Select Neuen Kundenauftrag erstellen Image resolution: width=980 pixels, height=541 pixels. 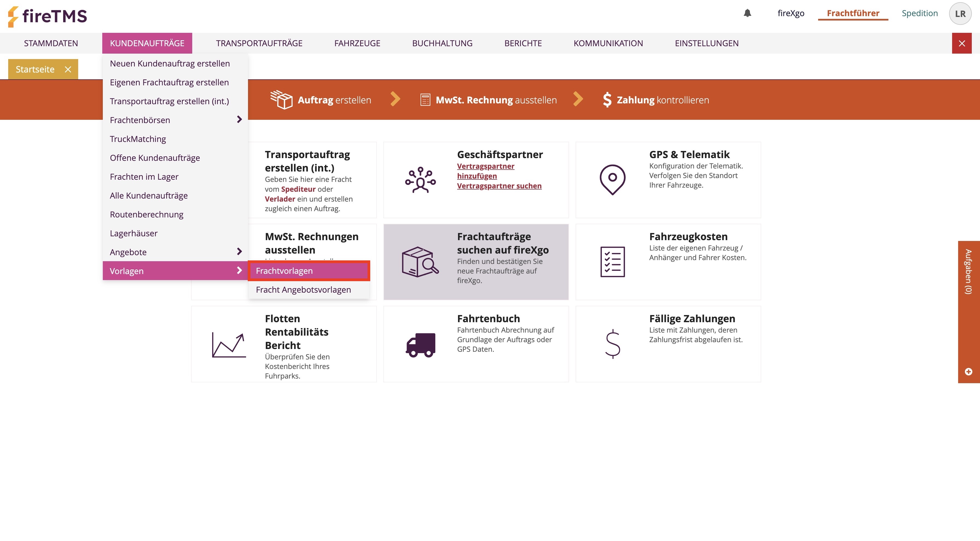(x=175, y=63)
